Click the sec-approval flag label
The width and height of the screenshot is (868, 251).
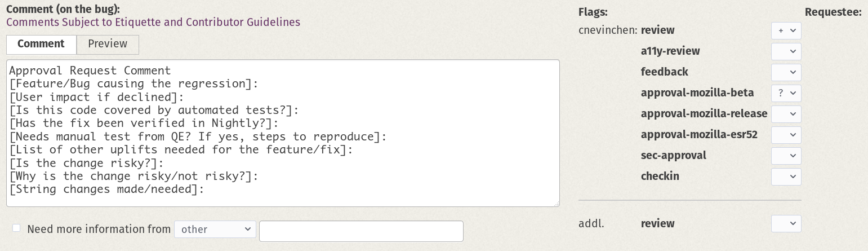[673, 155]
